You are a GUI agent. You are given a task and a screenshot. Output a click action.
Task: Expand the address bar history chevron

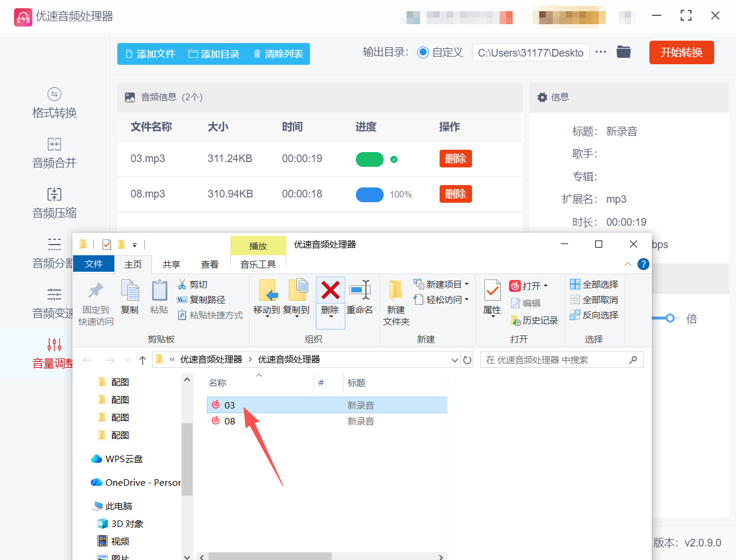click(455, 360)
